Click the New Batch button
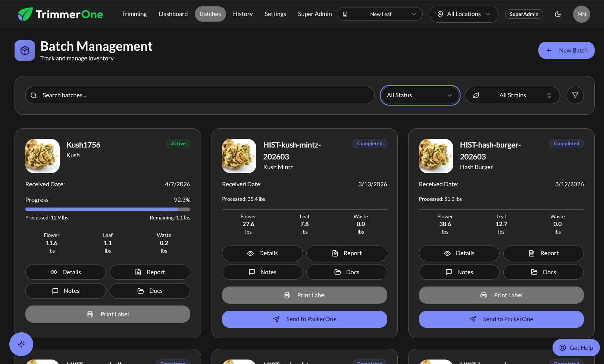Image resolution: width=604 pixels, height=364 pixels. point(566,50)
